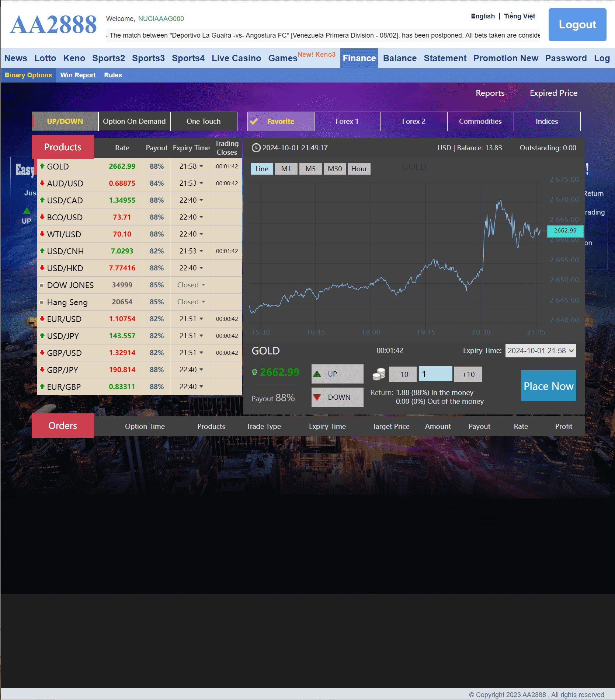Open EUR/USD expiry time 21:51 dropdown
The height and width of the screenshot is (700, 615).
tap(191, 319)
